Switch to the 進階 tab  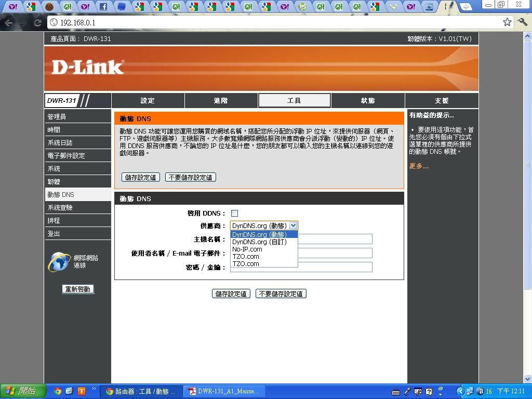[221, 100]
